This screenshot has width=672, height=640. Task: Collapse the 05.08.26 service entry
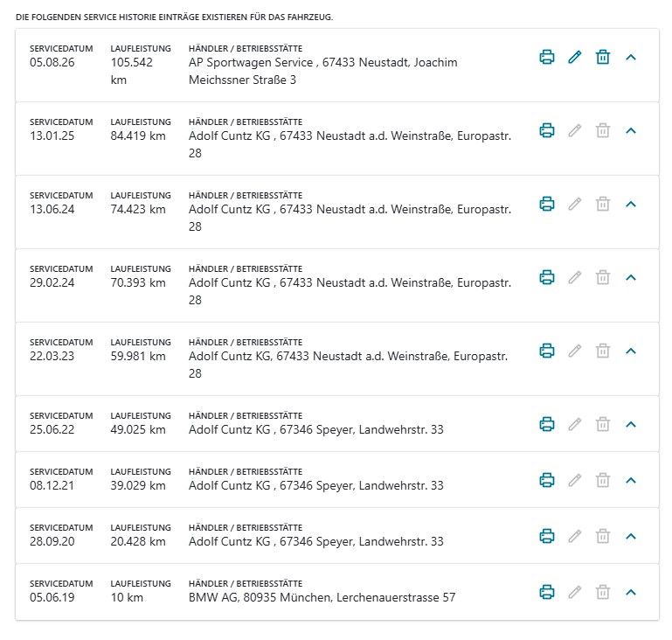point(630,57)
